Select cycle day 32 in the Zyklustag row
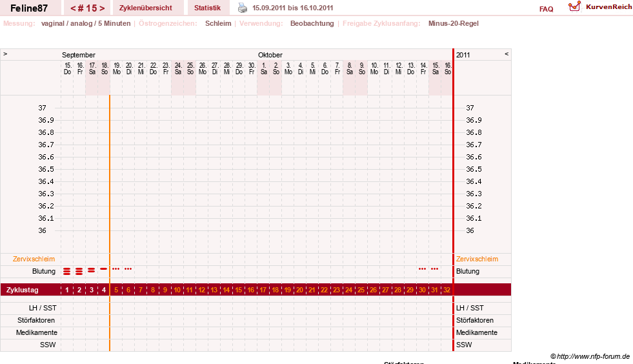The image size is (633, 364). point(447,290)
